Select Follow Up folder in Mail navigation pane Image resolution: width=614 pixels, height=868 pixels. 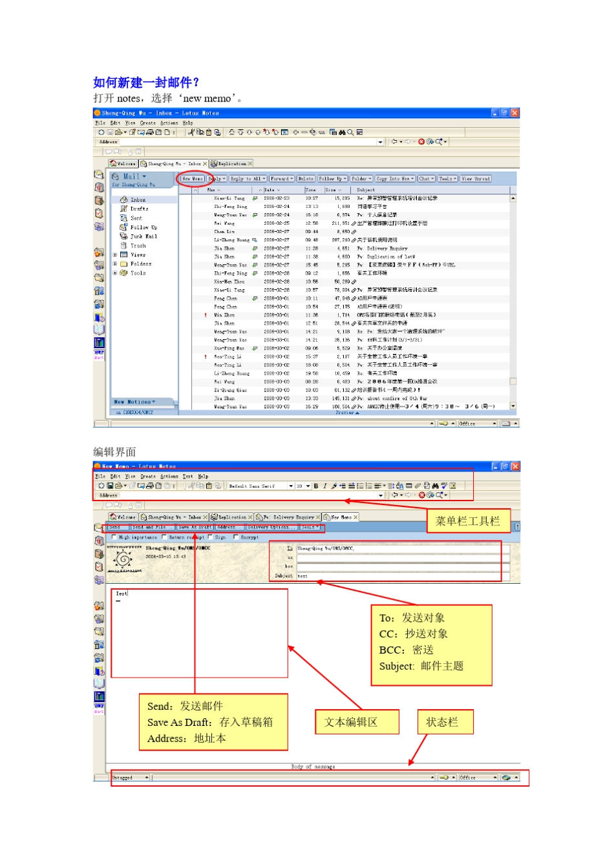pyautogui.click(x=143, y=227)
